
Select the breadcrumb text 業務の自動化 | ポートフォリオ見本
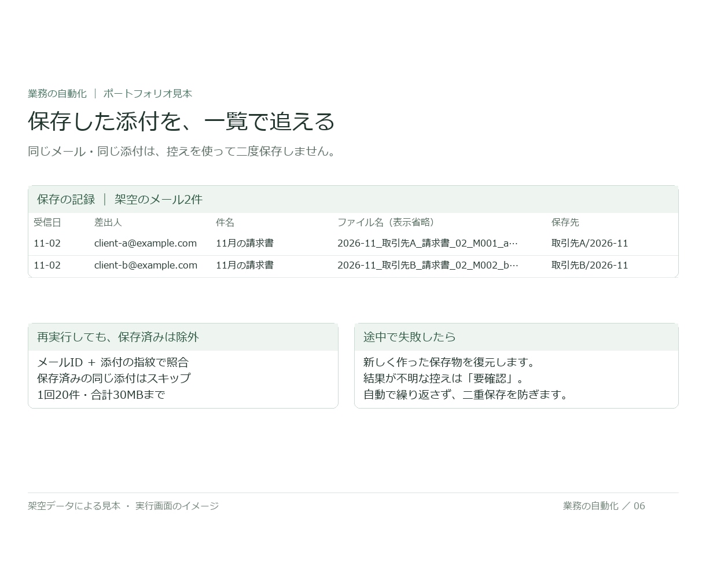110,94
